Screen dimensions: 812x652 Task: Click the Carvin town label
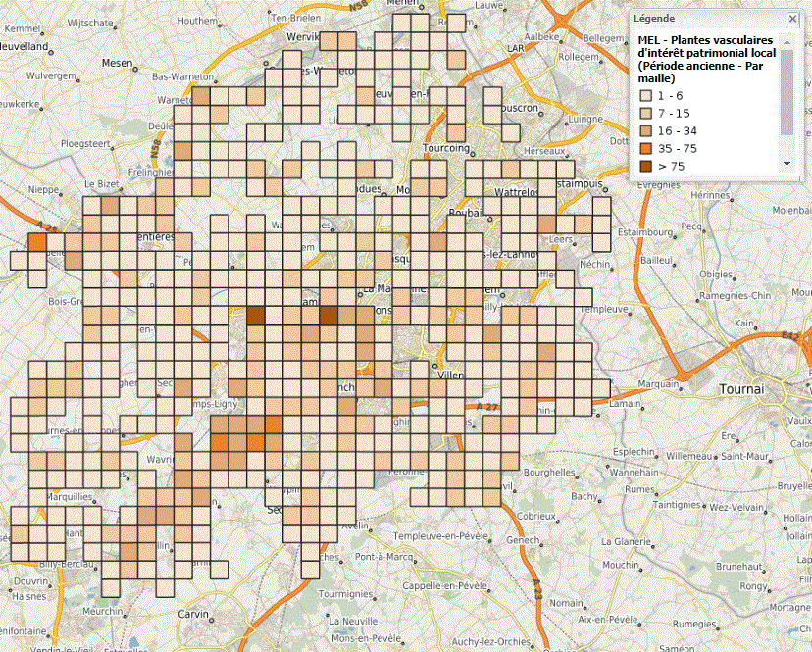195,615
